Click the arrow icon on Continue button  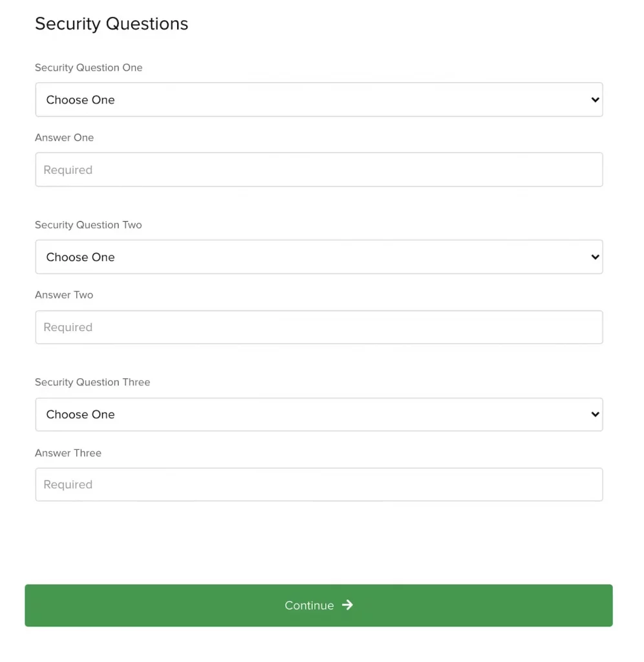click(x=348, y=605)
